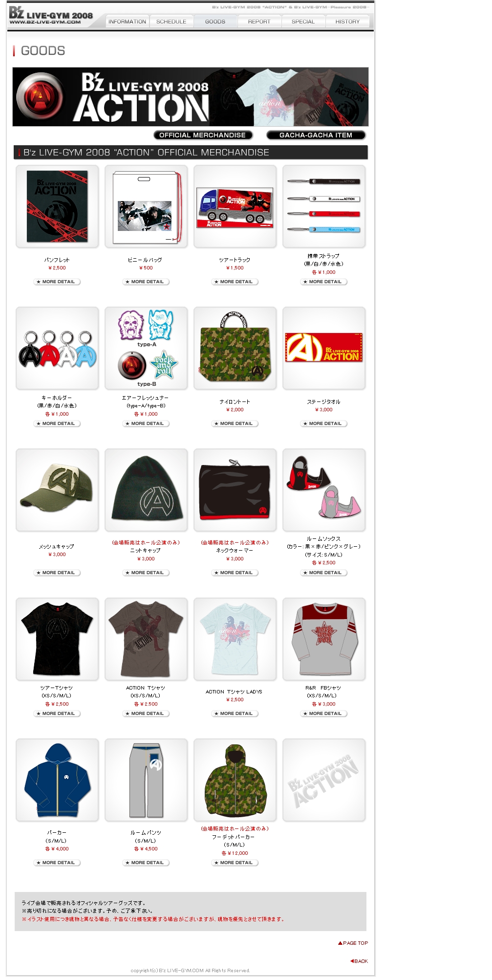Image resolution: width=492 pixels, height=980 pixels.
Task: Click the red stage towel image
Action: click(x=324, y=348)
